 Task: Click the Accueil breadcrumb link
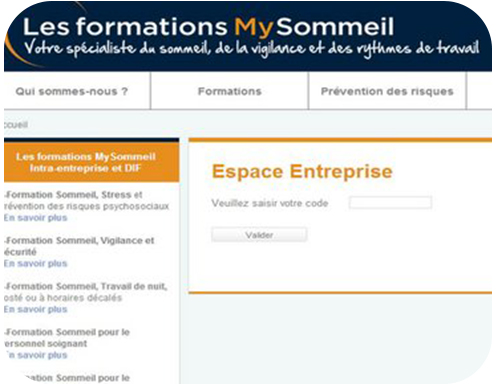point(16,125)
